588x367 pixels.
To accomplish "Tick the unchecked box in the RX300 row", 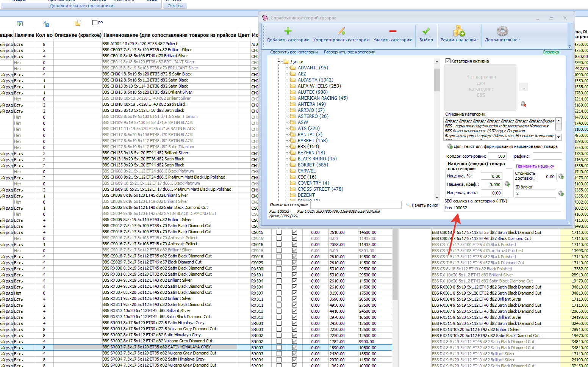I will coord(279,269).
